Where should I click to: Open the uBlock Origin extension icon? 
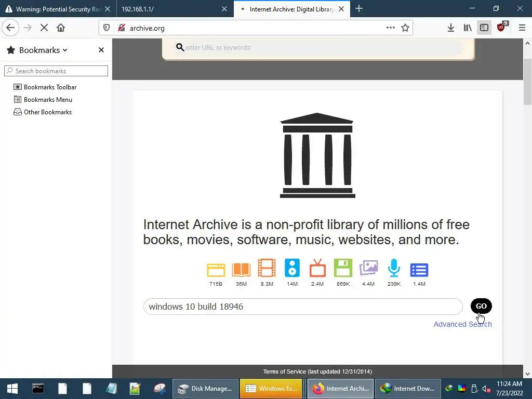(x=501, y=27)
